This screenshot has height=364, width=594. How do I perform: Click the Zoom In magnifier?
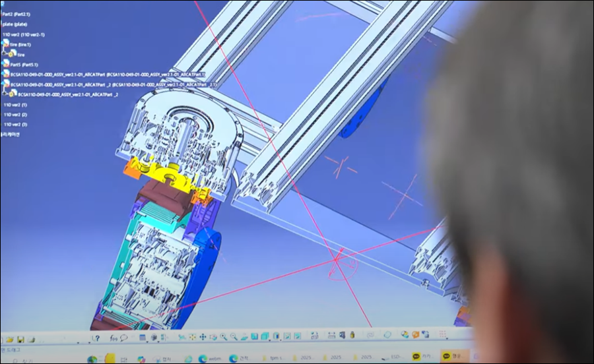pyautogui.click(x=224, y=337)
